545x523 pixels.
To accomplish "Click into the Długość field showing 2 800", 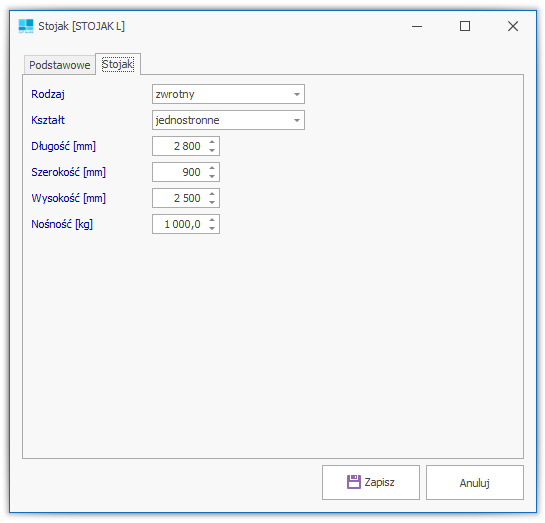I will point(179,146).
